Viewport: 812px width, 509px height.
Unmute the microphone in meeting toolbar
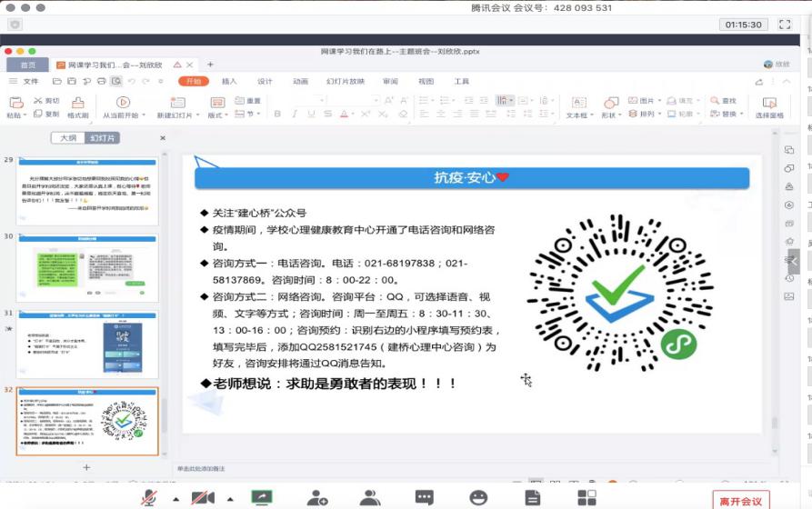[148, 497]
